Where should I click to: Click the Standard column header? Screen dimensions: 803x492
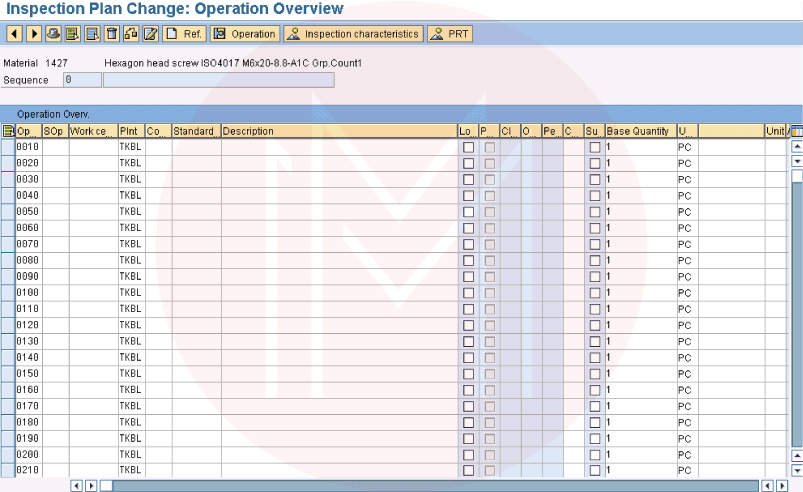(196, 131)
